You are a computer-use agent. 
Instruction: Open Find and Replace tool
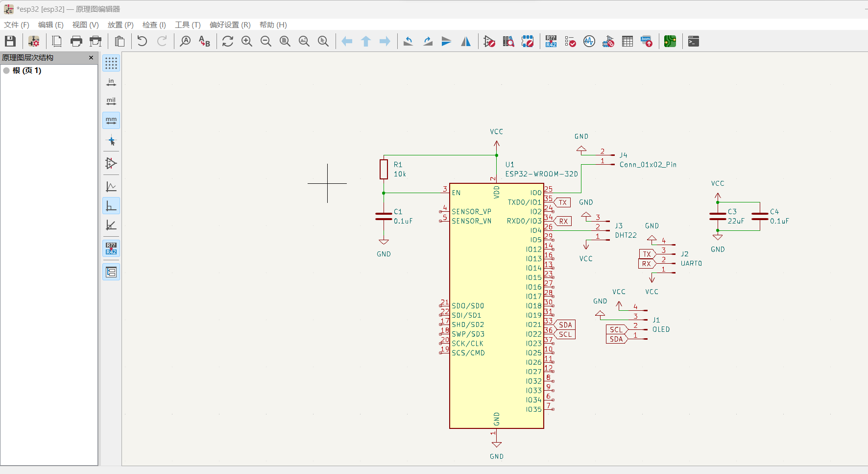204,41
